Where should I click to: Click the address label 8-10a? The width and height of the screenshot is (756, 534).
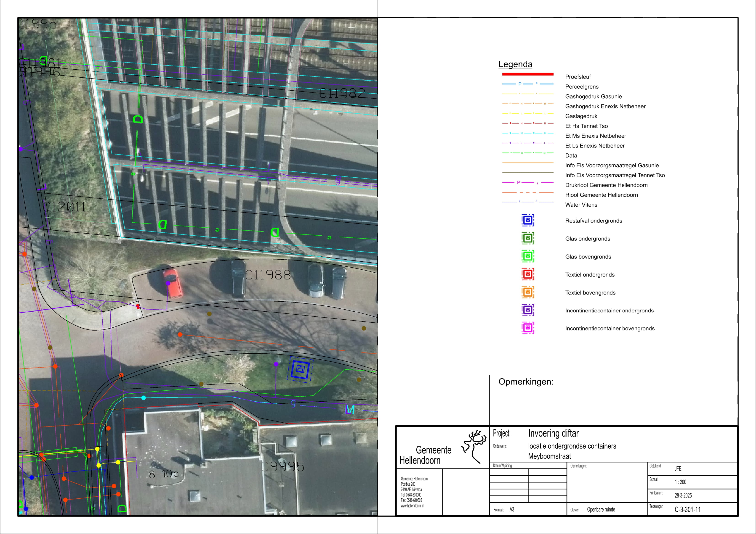[x=164, y=474]
